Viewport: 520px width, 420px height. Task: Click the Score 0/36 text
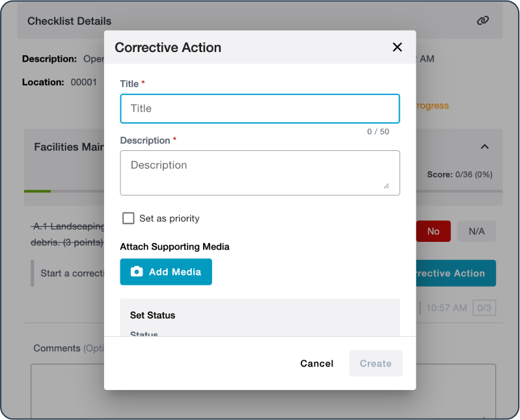pyautogui.click(x=459, y=174)
